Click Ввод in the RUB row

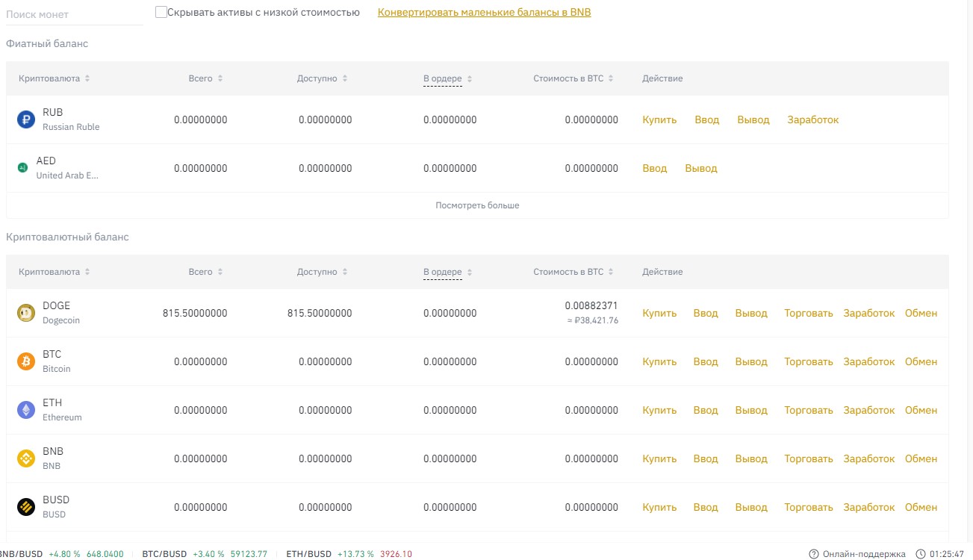click(x=706, y=119)
